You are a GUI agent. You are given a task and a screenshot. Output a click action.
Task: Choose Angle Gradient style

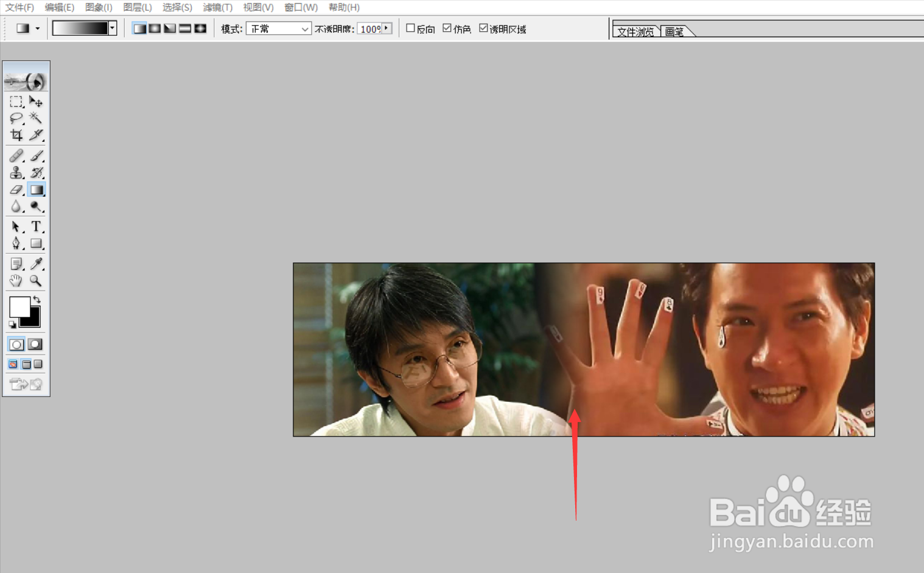pos(170,29)
